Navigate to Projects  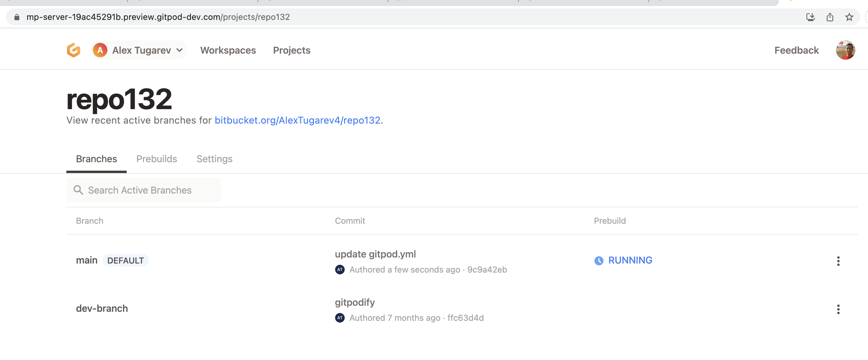pos(291,50)
